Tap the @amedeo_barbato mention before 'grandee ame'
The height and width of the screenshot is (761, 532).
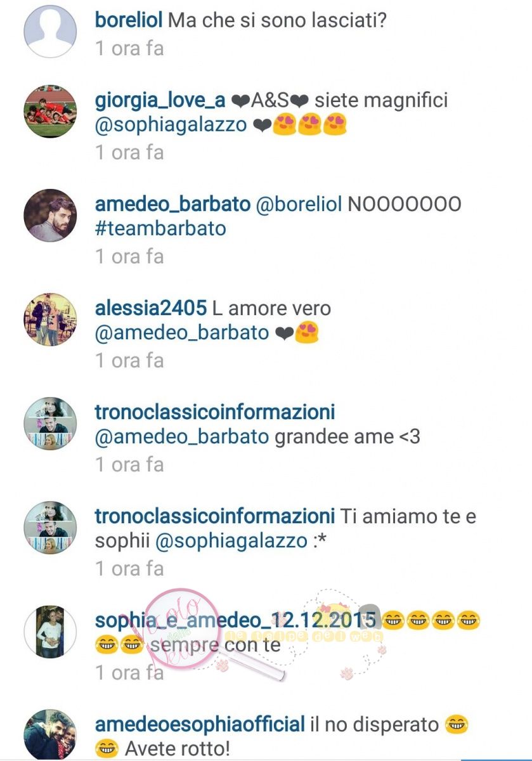(x=182, y=437)
